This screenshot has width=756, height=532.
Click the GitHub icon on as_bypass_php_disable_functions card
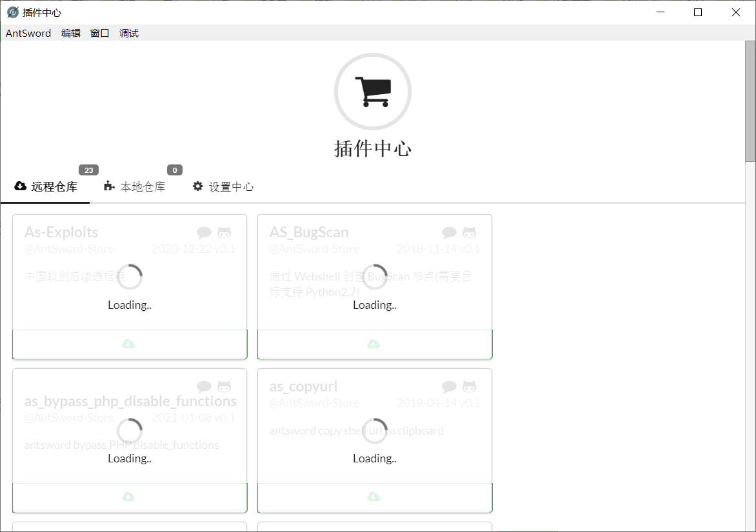click(224, 386)
